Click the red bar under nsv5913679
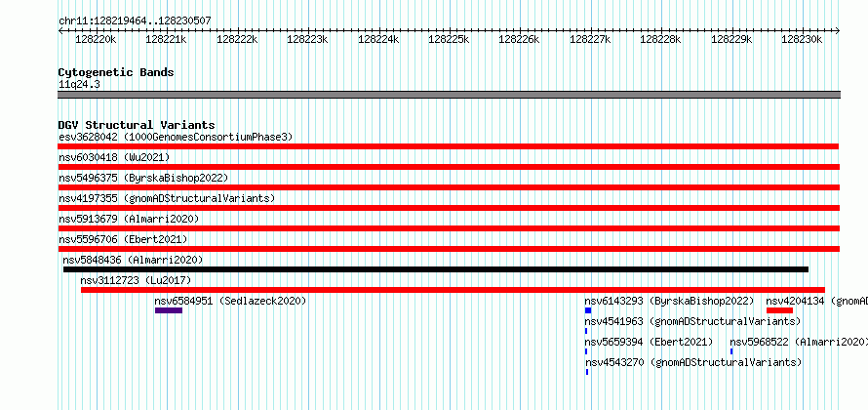Viewport: 868px width, 410px height. click(449, 228)
